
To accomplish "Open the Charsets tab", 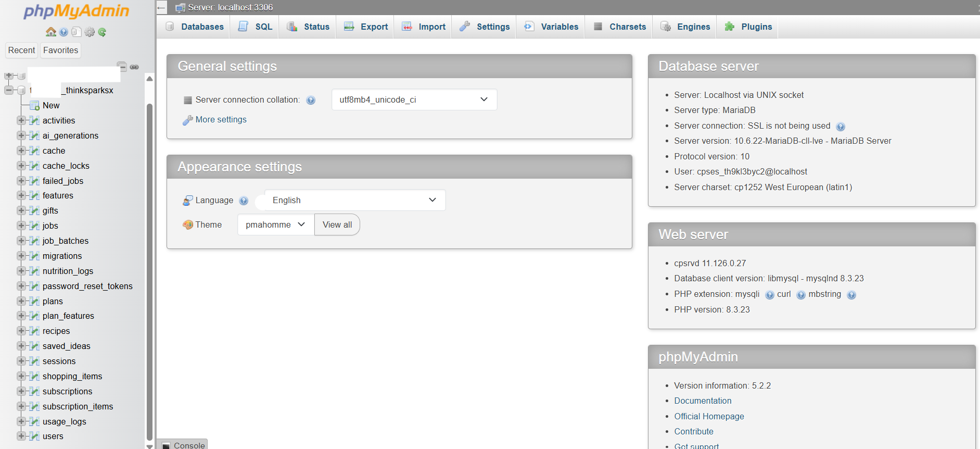I will [619, 27].
